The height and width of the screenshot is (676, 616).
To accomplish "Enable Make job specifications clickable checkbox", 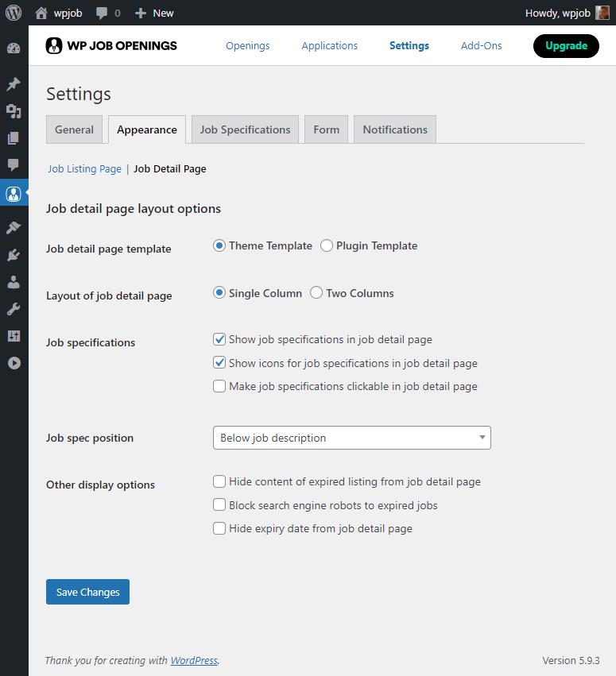I will coord(219,386).
